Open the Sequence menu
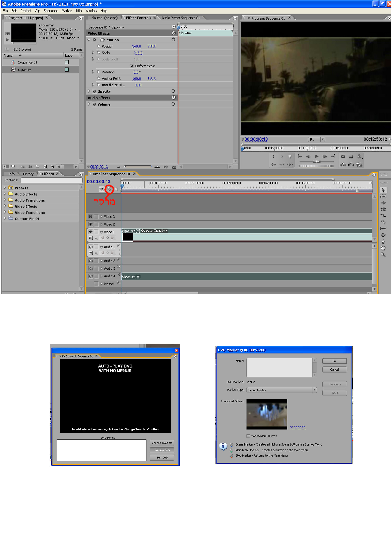Viewport: 392px width, 555px height. 51,11
